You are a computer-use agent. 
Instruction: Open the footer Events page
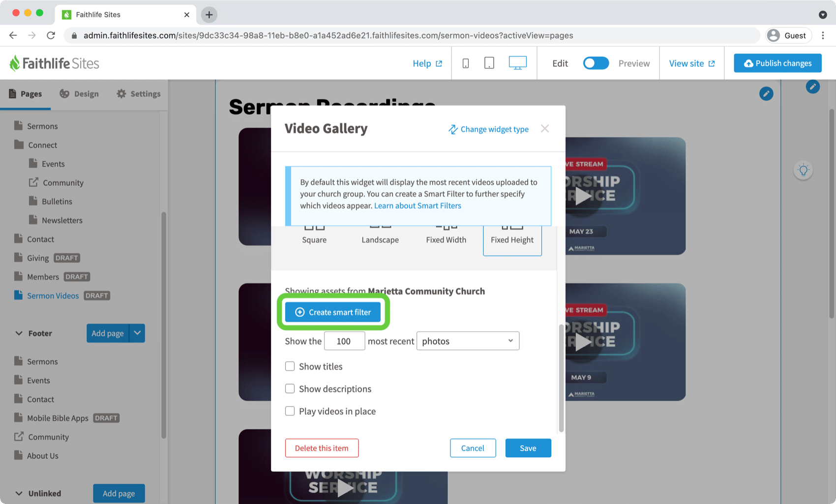(32, 380)
